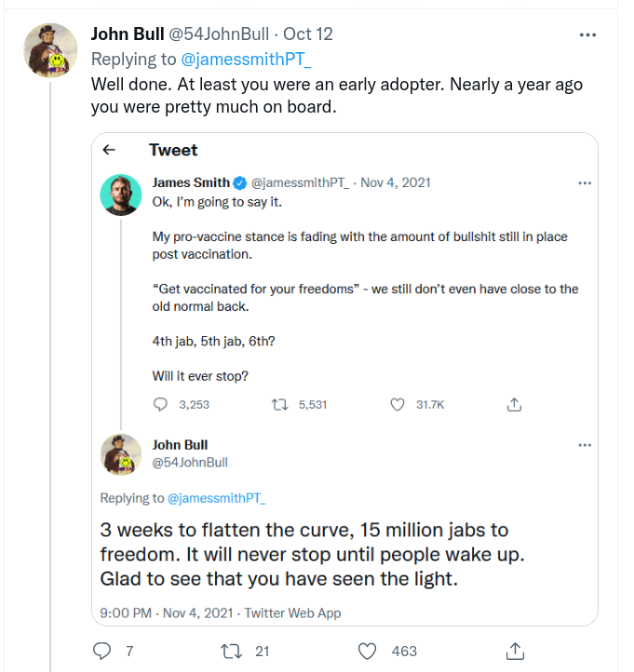634x672 pixels.
Task: Click heart icon showing 31.7K likes
Action: click(398, 405)
